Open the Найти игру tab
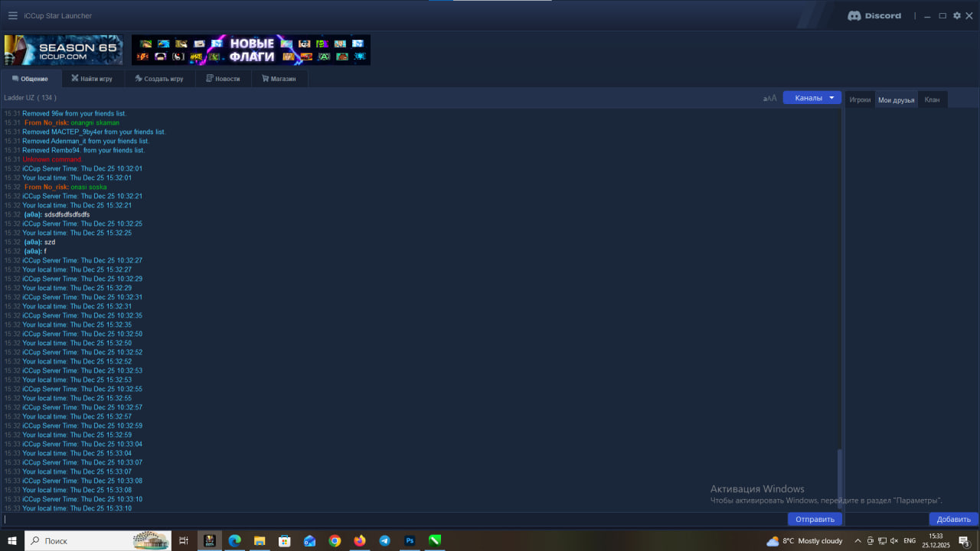This screenshot has height=551, width=980. (x=92, y=78)
